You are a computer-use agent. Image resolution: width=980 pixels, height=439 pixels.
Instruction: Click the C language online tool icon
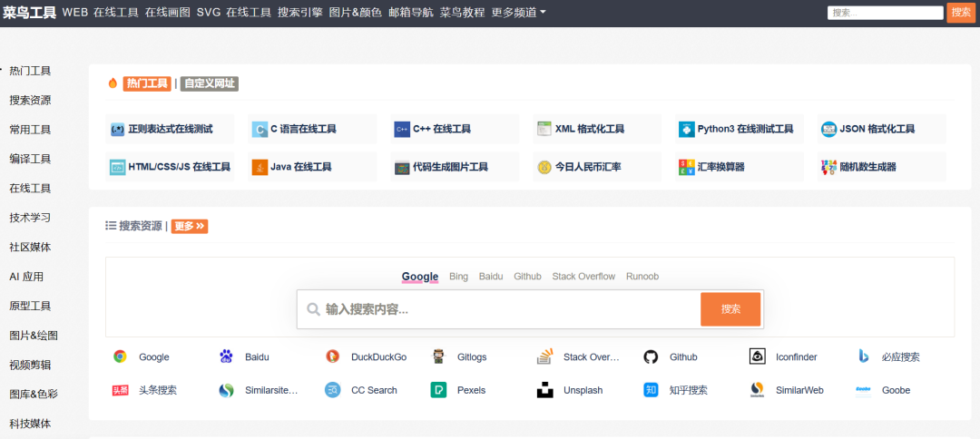pyautogui.click(x=260, y=130)
